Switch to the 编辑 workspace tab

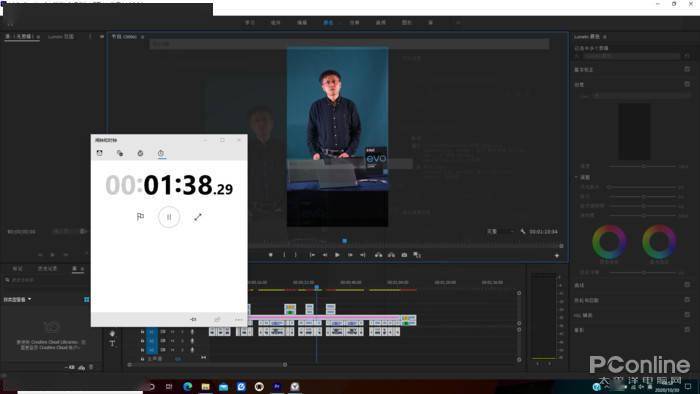coord(302,22)
